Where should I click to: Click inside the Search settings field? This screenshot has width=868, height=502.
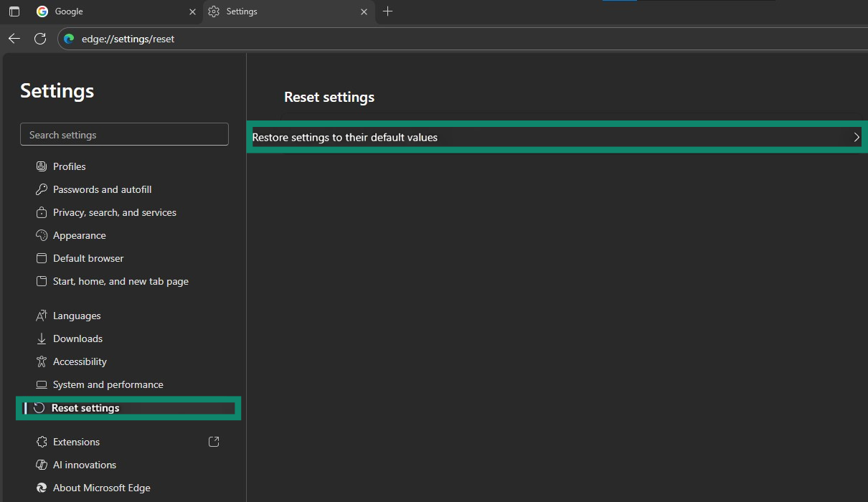click(124, 134)
